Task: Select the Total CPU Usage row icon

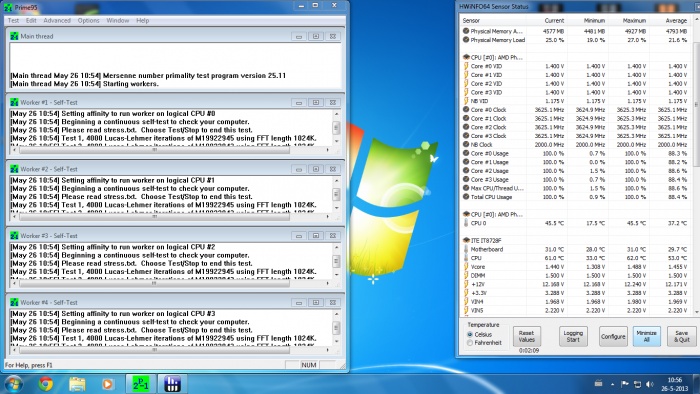Action: pos(466,197)
